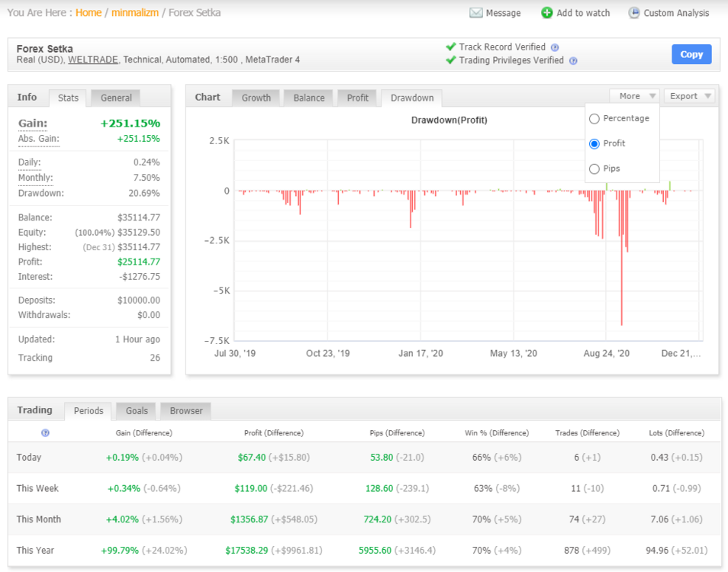Click the Tracking count 26
The height and width of the screenshot is (572, 728).
pos(155,358)
